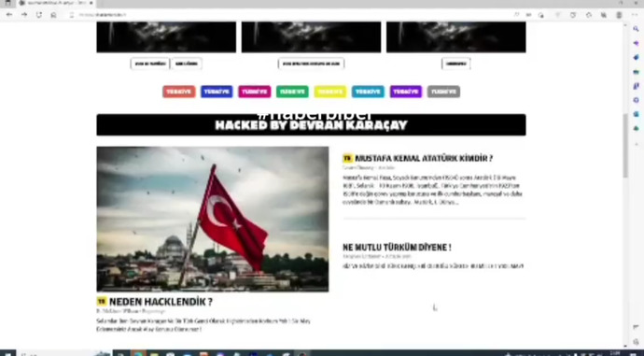This screenshot has height=356, width=644.
Task: Click the page vertical scrollbar thumb
Action: click(x=625, y=146)
